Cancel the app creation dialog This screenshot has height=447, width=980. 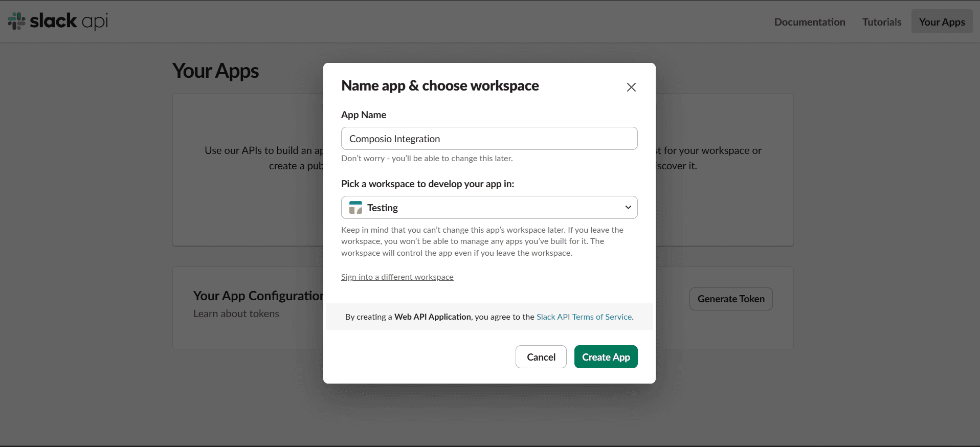(541, 357)
